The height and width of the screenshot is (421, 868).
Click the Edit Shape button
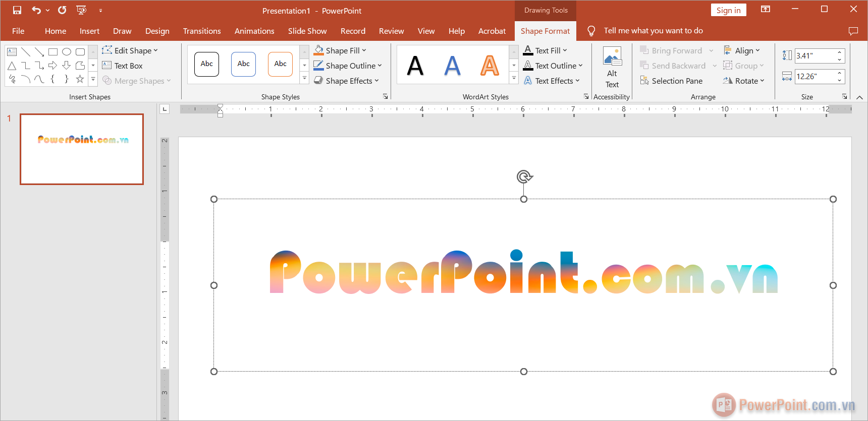(x=130, y=50)
